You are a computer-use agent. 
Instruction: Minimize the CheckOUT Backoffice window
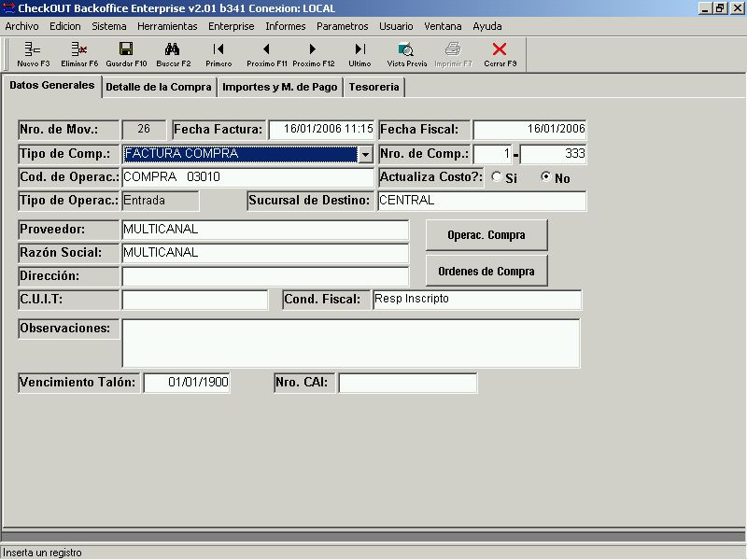706,8
